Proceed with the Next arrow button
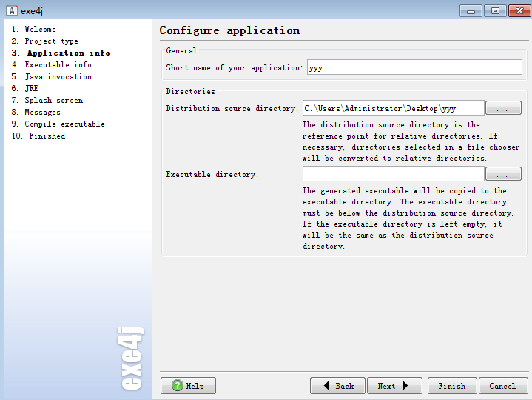The width and height of the screenshot is (532, 400). point(394,386)
